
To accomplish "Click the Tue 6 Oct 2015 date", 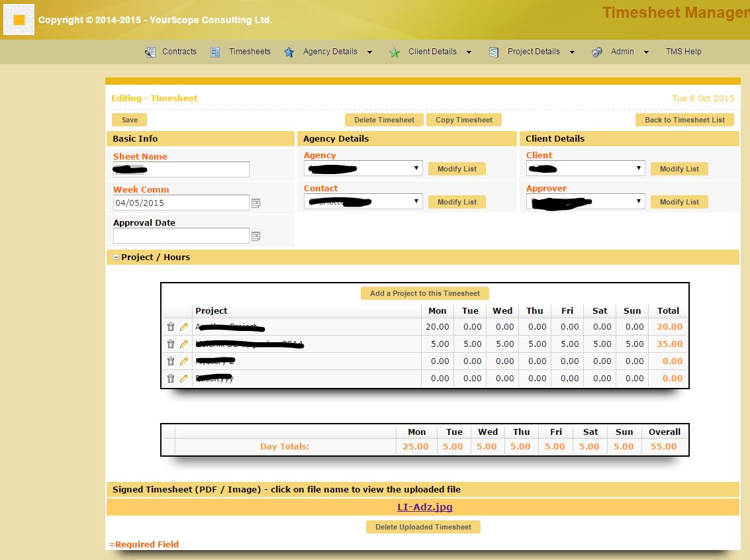I will [703, 99].
